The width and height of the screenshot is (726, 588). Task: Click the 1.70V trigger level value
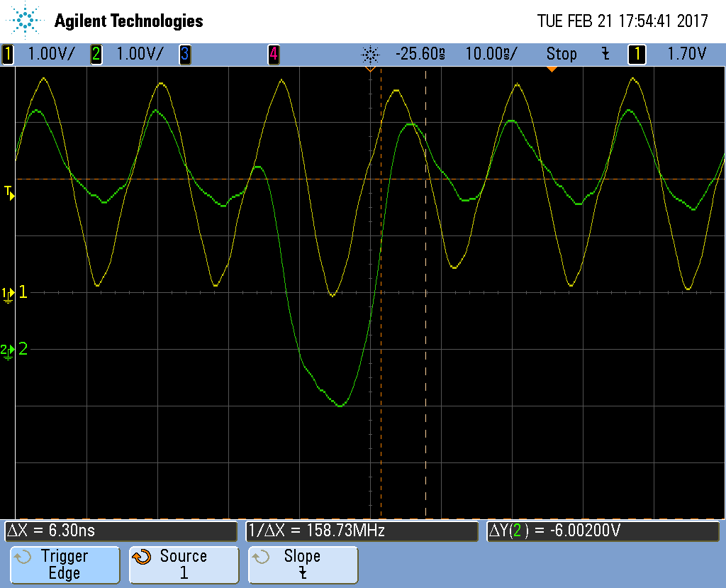[687, 54]
